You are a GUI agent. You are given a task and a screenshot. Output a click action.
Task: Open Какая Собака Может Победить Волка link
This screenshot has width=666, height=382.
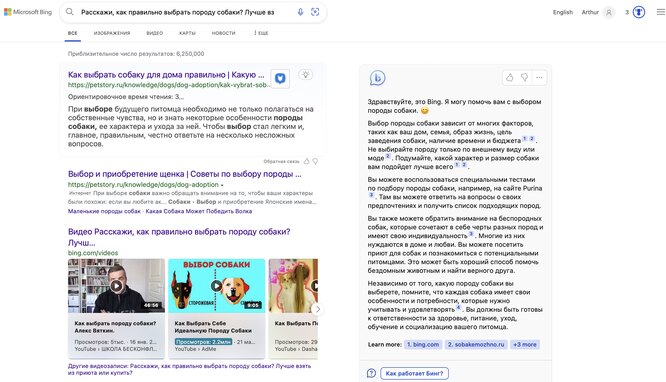tap(199, 211)
